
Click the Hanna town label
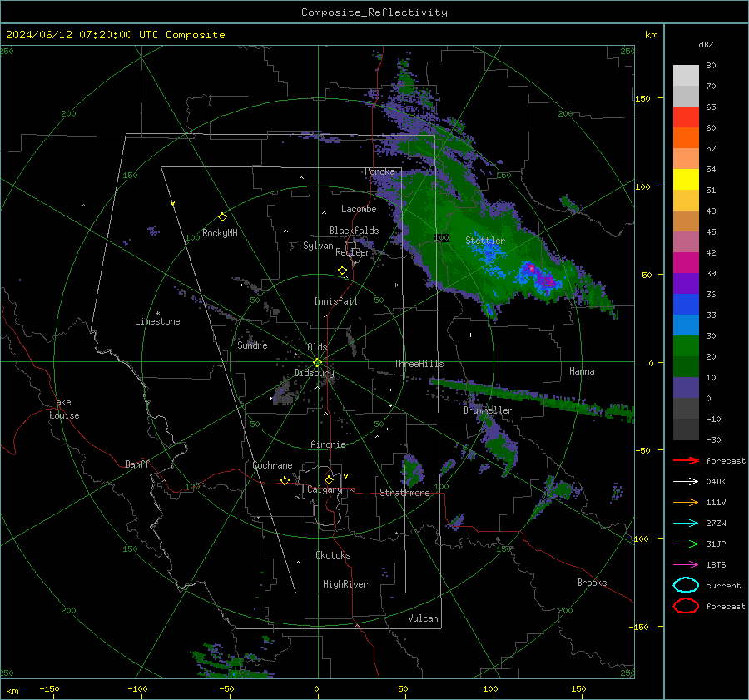(582, 371)
